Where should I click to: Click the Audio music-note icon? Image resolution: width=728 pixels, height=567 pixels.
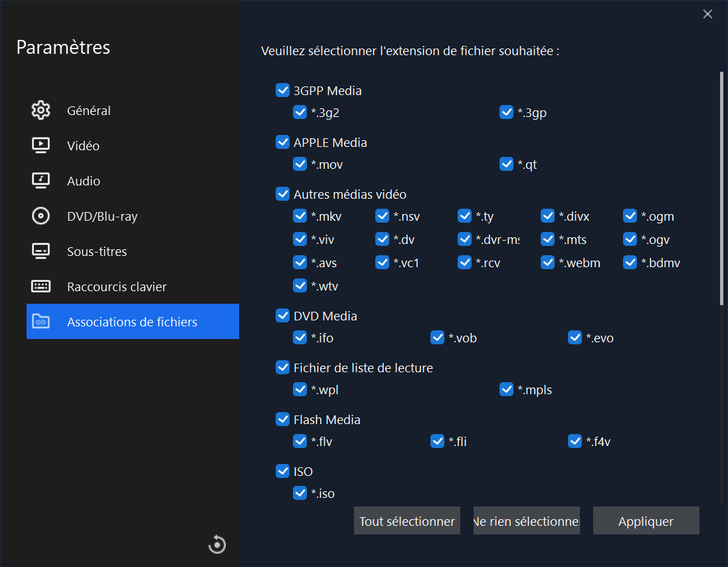point(41,181)
